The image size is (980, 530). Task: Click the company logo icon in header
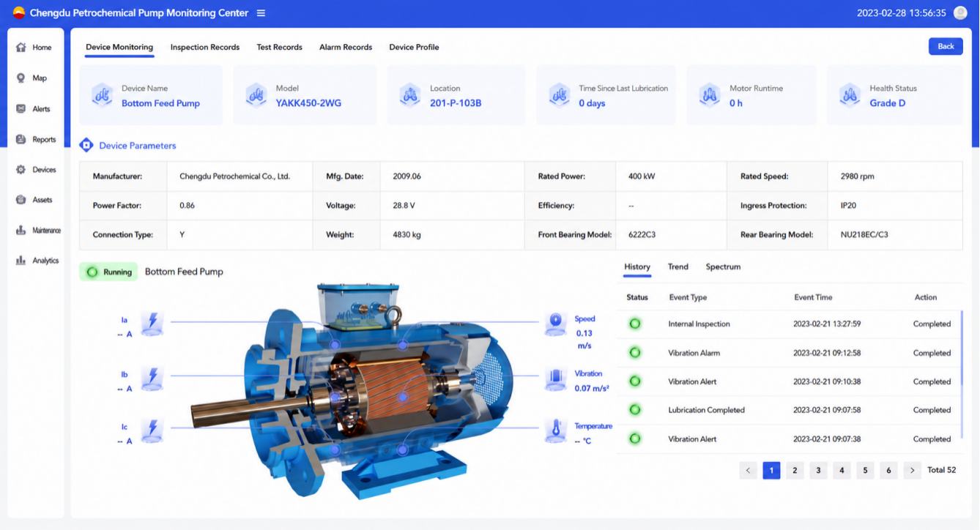(x=19, y=13)
